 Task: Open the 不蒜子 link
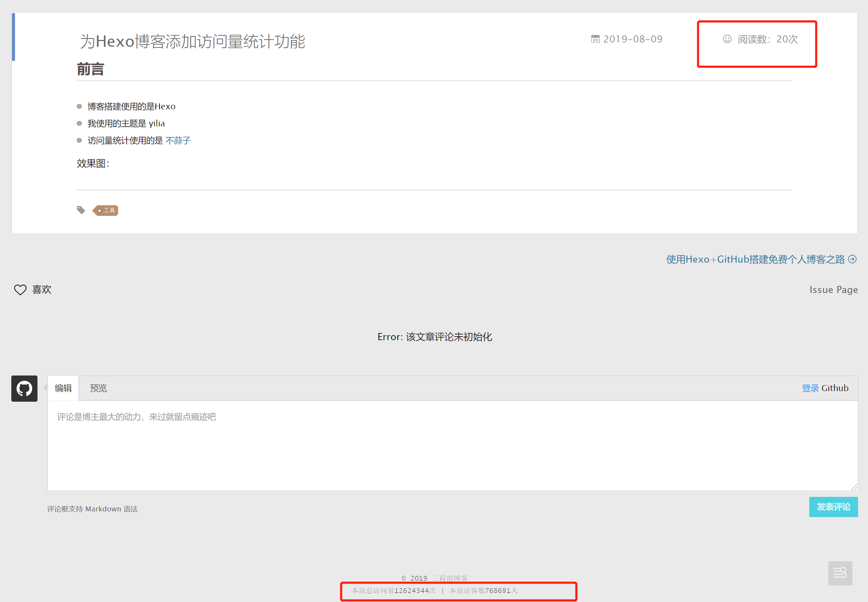point(178,140)
